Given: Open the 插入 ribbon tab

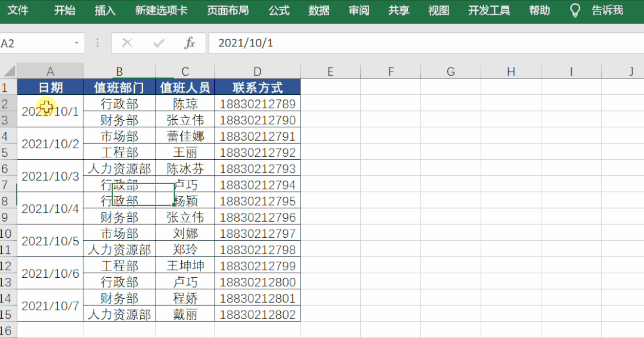Looking at the screenshot, I should tap(105, 10).
